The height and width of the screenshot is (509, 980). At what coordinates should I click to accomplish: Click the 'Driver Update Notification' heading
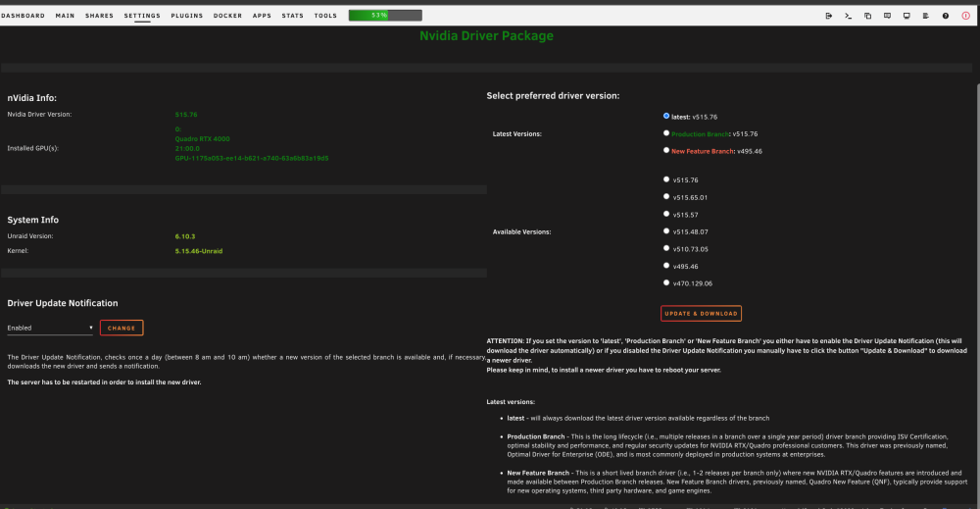click(63, 303)
